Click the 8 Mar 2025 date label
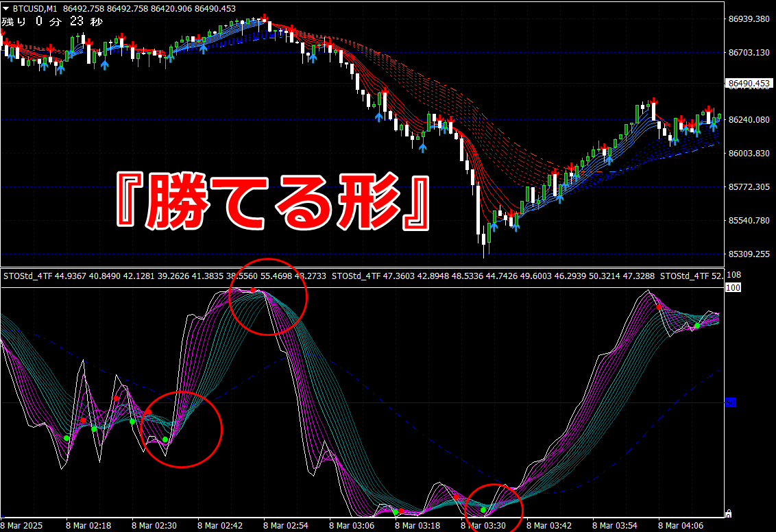The height and width of the screenshot is (532, 776). click(x=21, y=526)
